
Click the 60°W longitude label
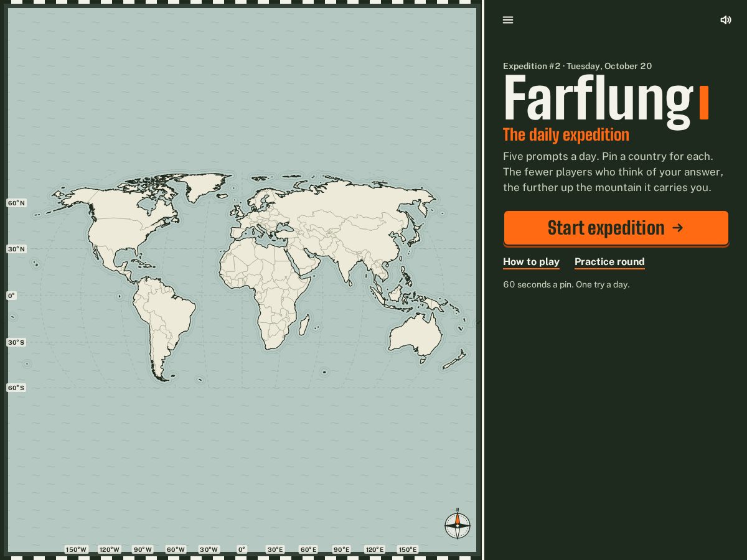coord(176,549)
